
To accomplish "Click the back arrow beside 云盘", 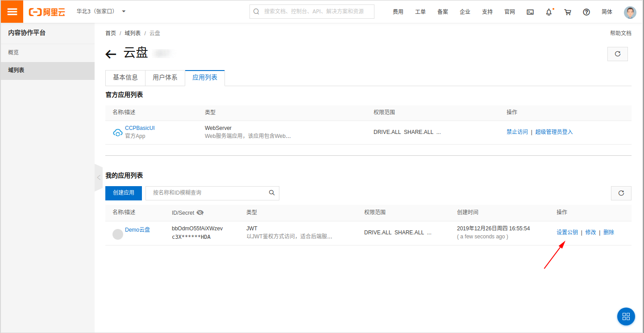I will (x=111, y=54).
